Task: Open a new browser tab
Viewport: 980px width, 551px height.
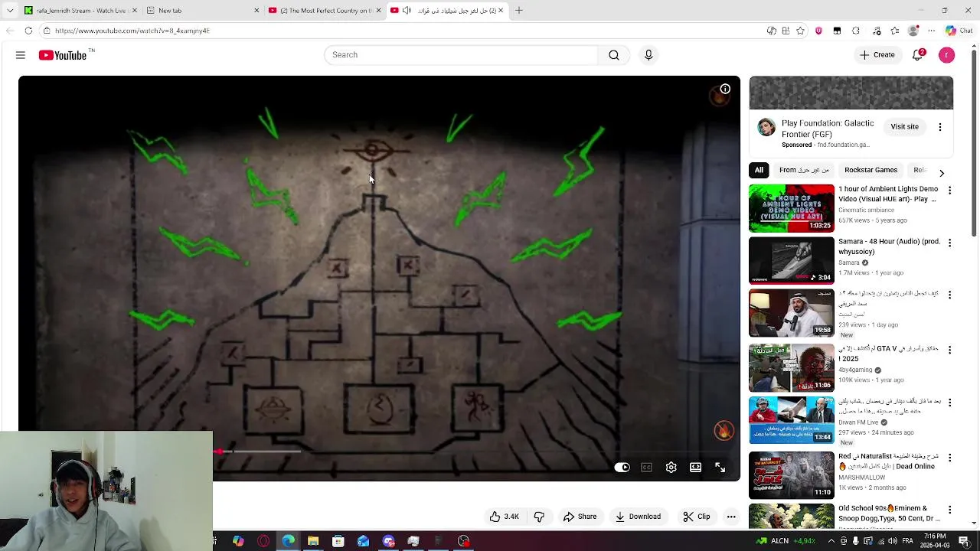Action: click(519, 11)
